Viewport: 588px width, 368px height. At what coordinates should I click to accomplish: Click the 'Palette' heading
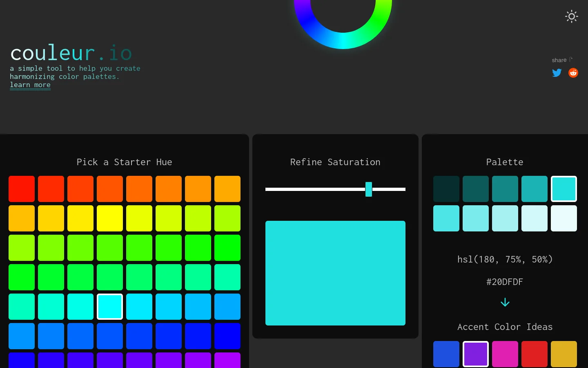coord(505,162)
